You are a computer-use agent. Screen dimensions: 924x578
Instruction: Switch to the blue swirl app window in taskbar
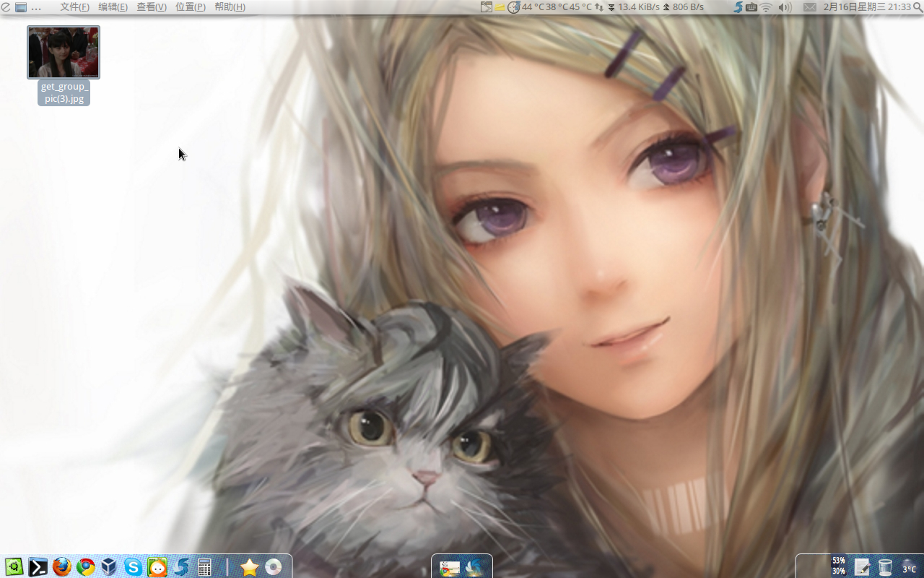(474, 568)
